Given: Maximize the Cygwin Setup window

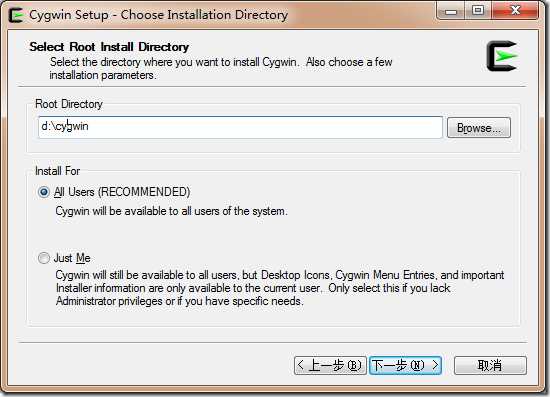Looking at the screenshot, I should coord(478,11).
